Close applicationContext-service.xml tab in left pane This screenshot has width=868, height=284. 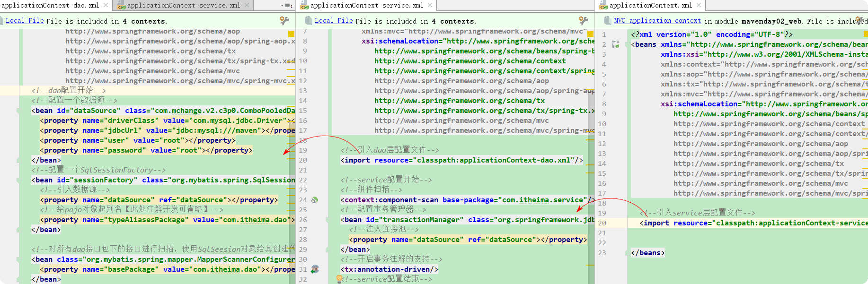click(247, 5)
